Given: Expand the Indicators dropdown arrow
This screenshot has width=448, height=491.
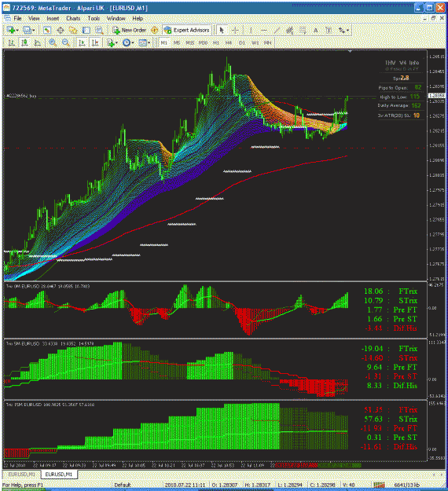Looking at the screenshot, I should (x=116, y=43).
